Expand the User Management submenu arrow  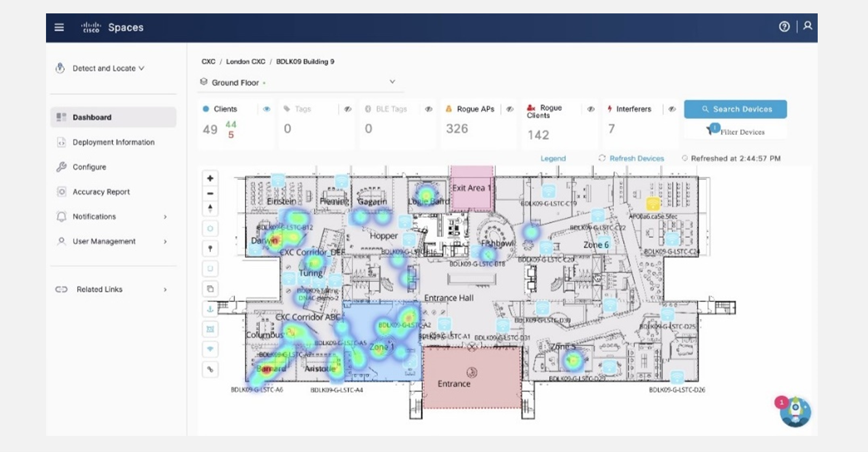tap(165, 242)
